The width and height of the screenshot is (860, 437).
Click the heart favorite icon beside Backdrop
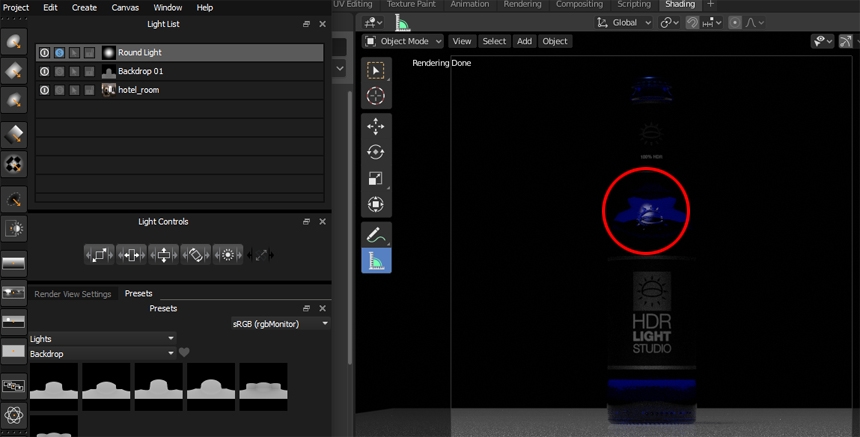(x=184, y=353)
